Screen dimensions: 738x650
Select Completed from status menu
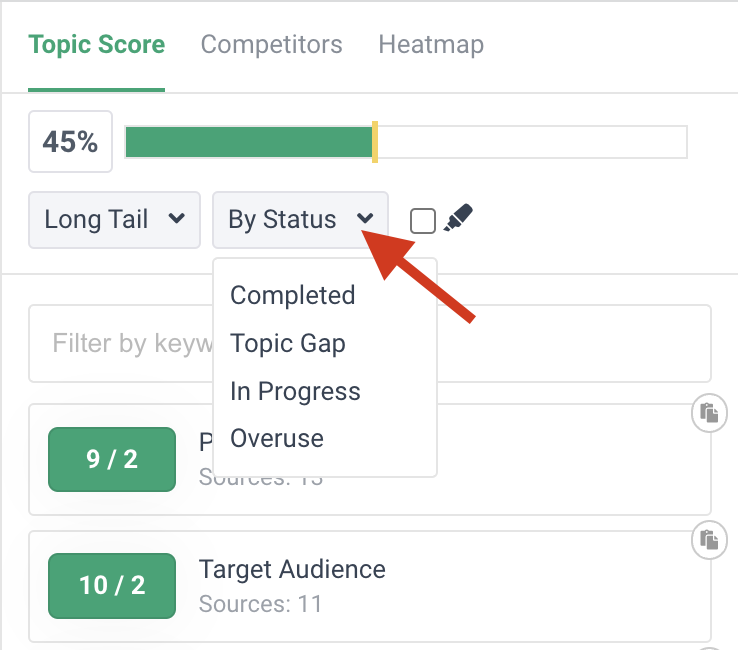pyautogui.click(x=292, y=295)
